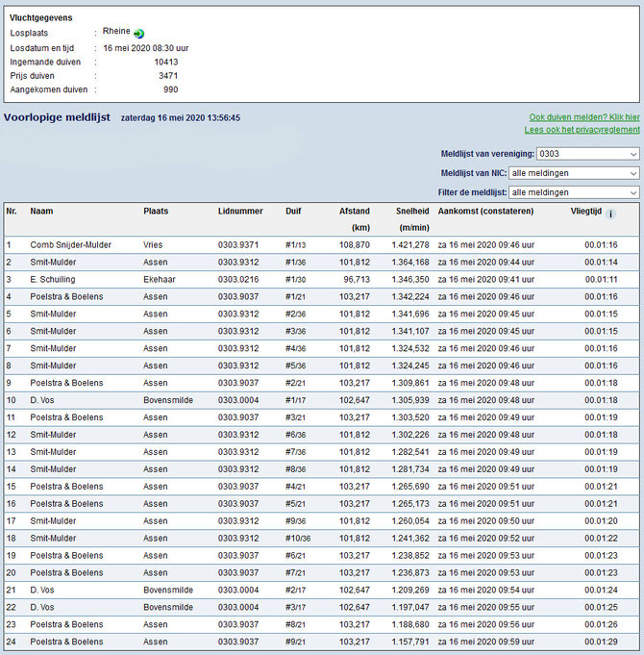Click distance value '96,713'
Image resolution: width=644 pixels, height=655 pixels.
357,280
